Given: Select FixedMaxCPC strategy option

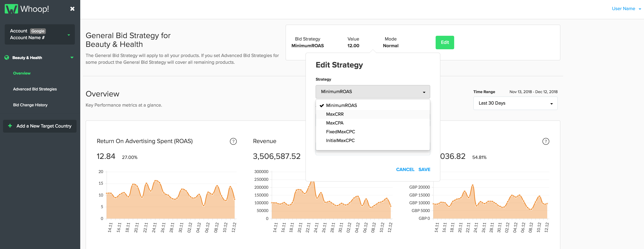Looking at the screenshot, I should (x=341, y=131).
